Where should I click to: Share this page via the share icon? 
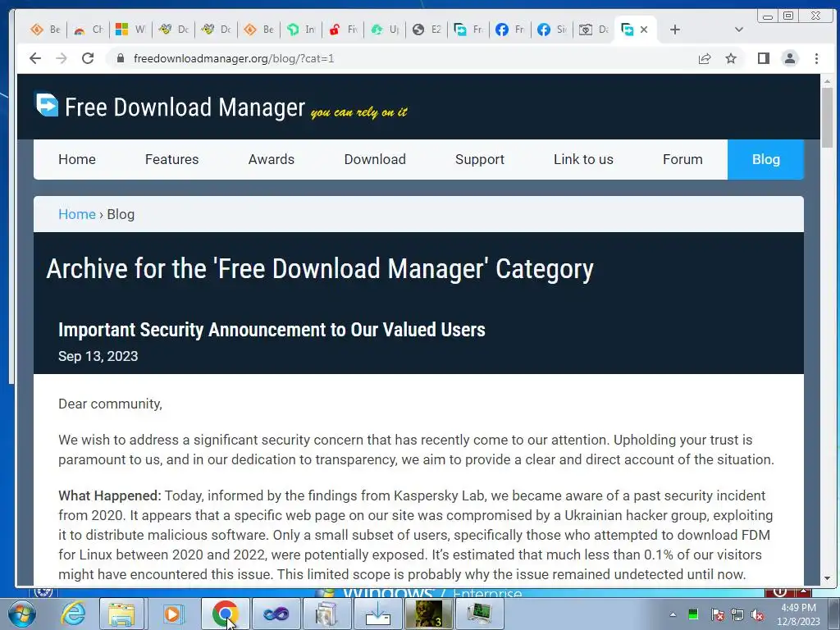pos(705,58)
